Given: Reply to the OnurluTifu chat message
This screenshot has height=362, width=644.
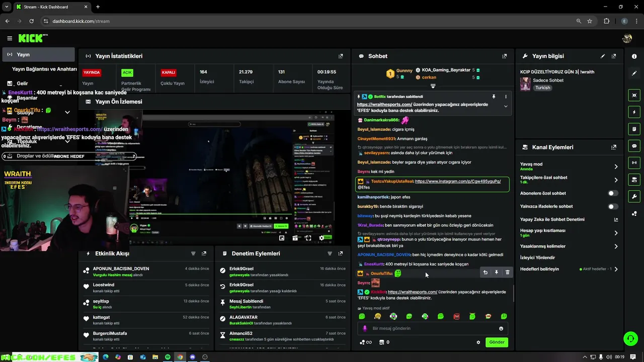Looking at the screenshot, I should tap(486, 273).
